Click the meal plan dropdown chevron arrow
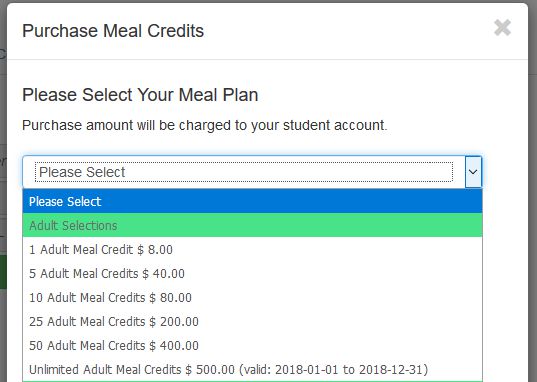The image size is (537, 382). [x=473, y=172]
